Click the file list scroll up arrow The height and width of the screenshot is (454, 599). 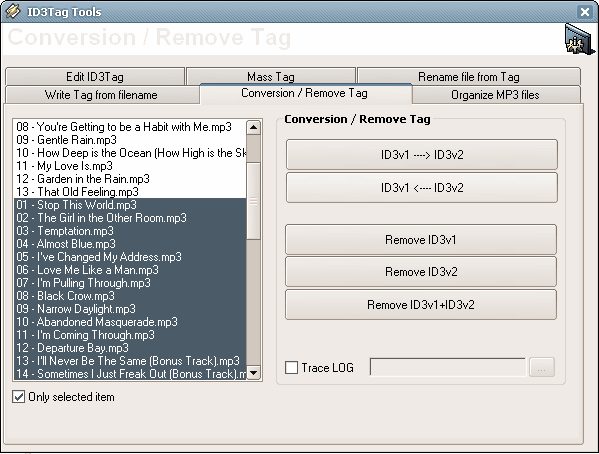(x=254, y=127)
